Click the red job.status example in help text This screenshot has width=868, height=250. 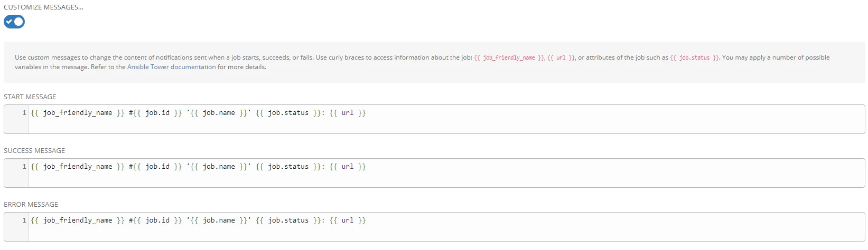[695, 58]
